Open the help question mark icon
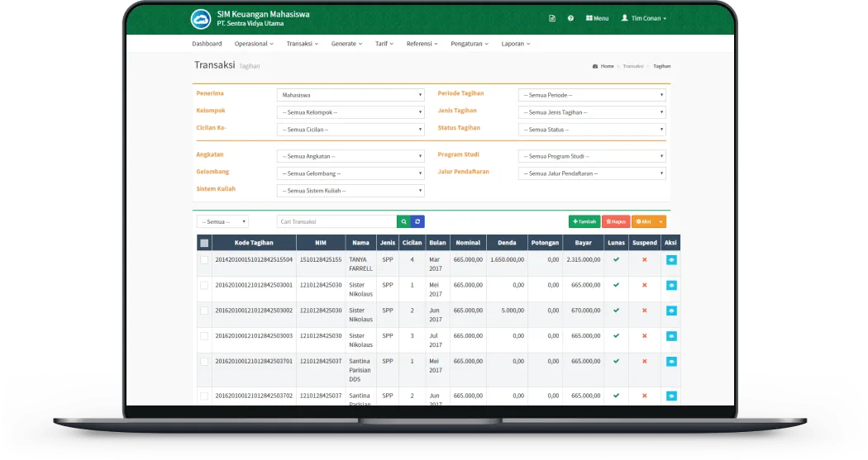868x460 pixels. (x=570, y=18)
